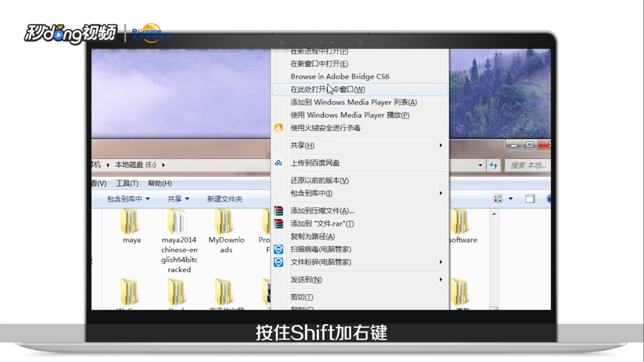
Task: Expand the 文件粉碎(电脑管家) submenu arrow
Action: (441, 262)
